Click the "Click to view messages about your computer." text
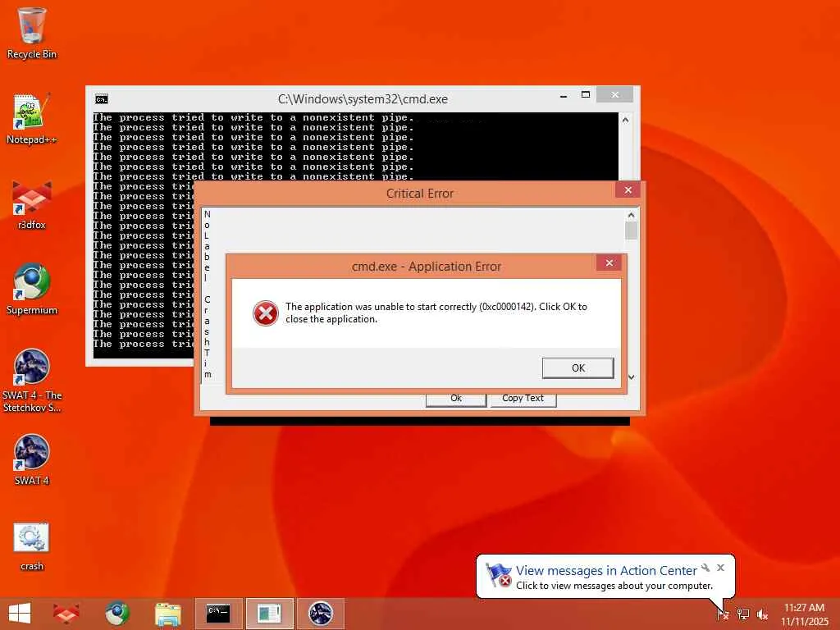 [614, 586]
